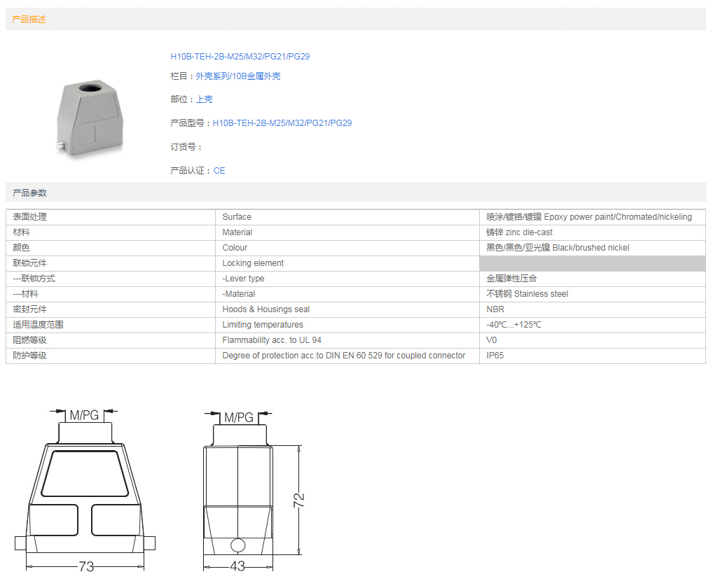The image size is (711, 588).
Task: Click the model number link after 产品型号
Action: point(282,122)
